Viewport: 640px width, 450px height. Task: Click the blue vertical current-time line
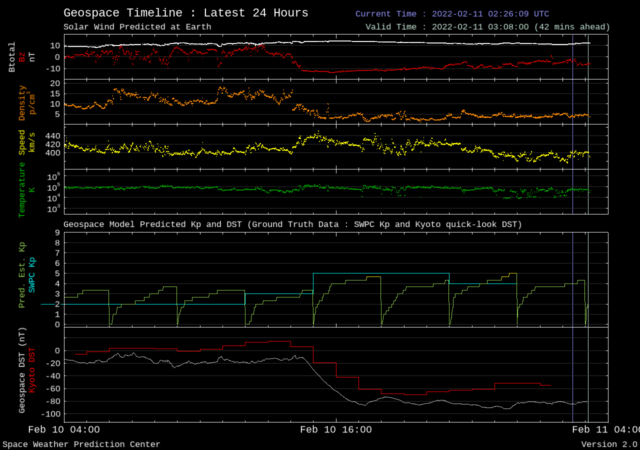[572, 300]
